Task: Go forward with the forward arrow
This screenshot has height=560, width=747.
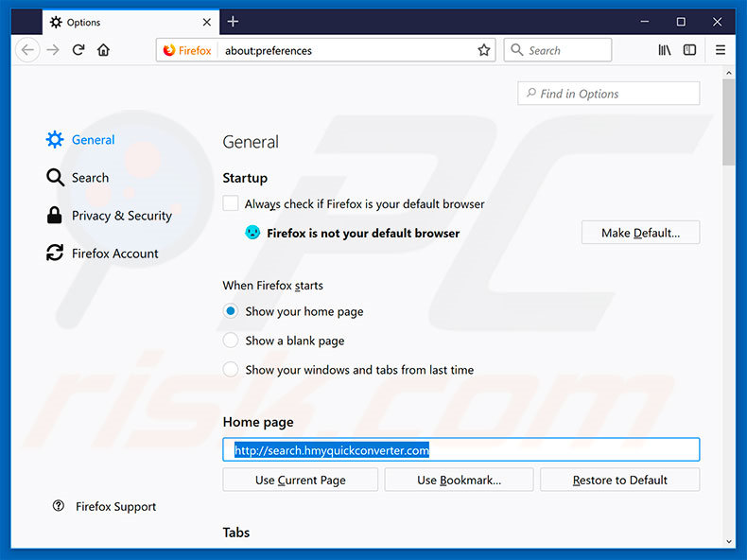Action: point(53,50)
